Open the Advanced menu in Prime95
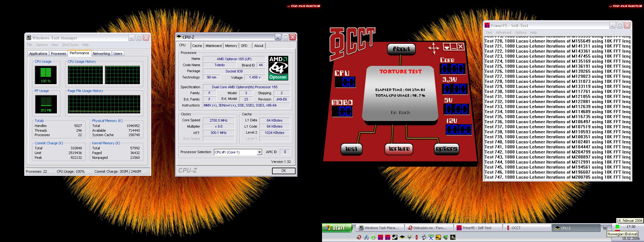 coord(503,32)
